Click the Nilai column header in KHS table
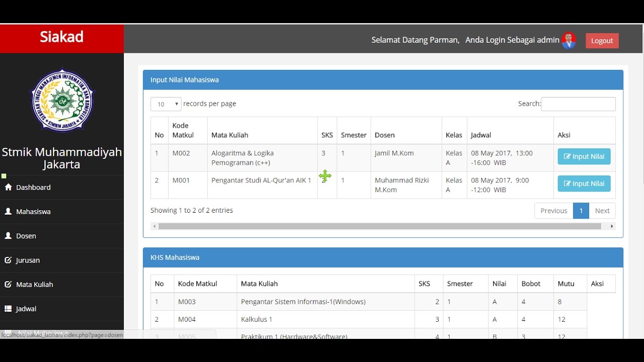The image size is (644, 362). click(x=502, y=284)
